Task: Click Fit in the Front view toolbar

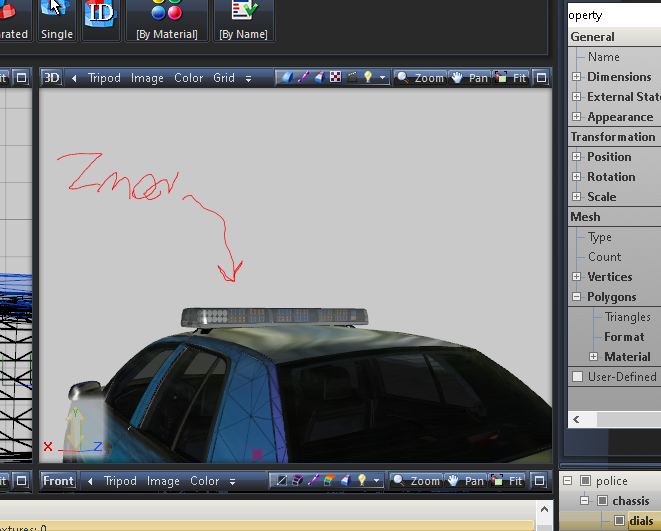Action: [x=507, y=481]
